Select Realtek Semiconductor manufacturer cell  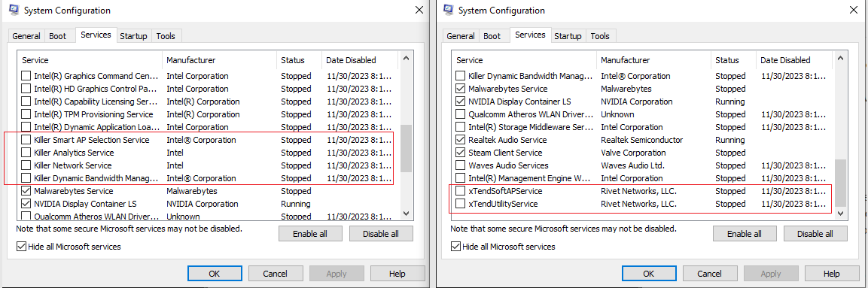tap(641, 140)
